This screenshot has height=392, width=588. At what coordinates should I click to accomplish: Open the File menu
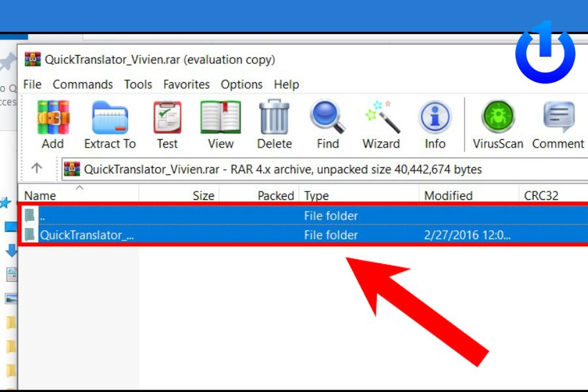click(x=32, y=84)
